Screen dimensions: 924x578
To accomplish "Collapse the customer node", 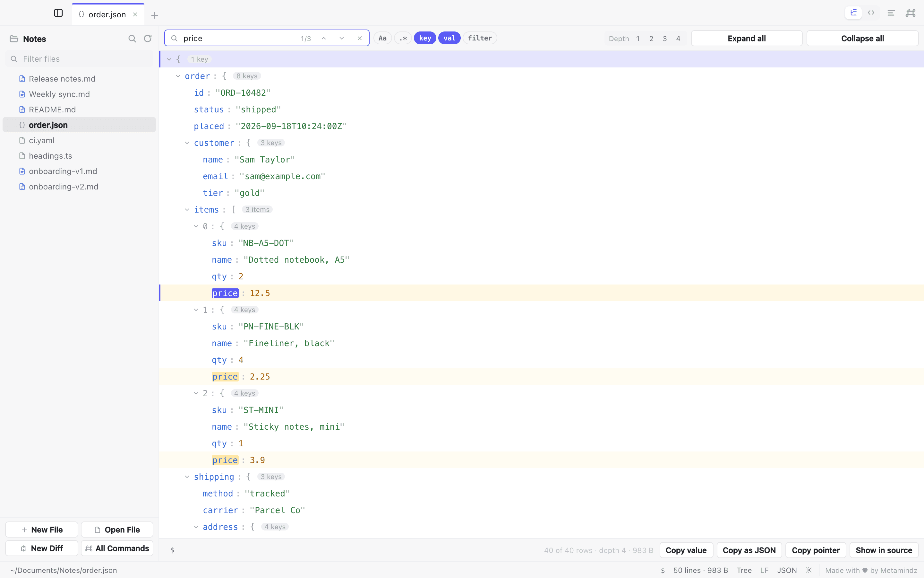I will (187, 143).
